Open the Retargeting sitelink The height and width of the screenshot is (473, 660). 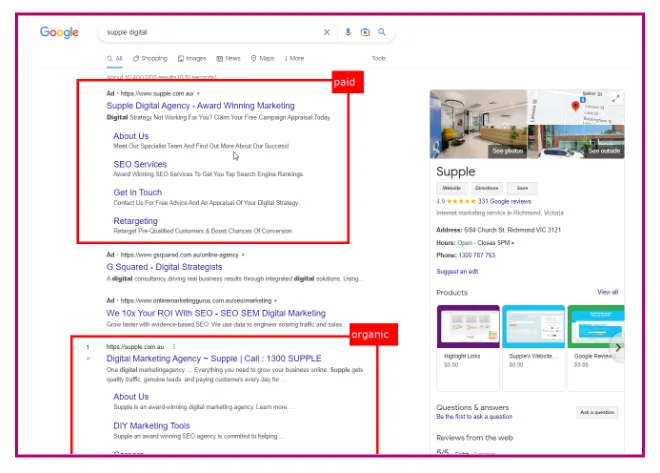coord(136,221)
